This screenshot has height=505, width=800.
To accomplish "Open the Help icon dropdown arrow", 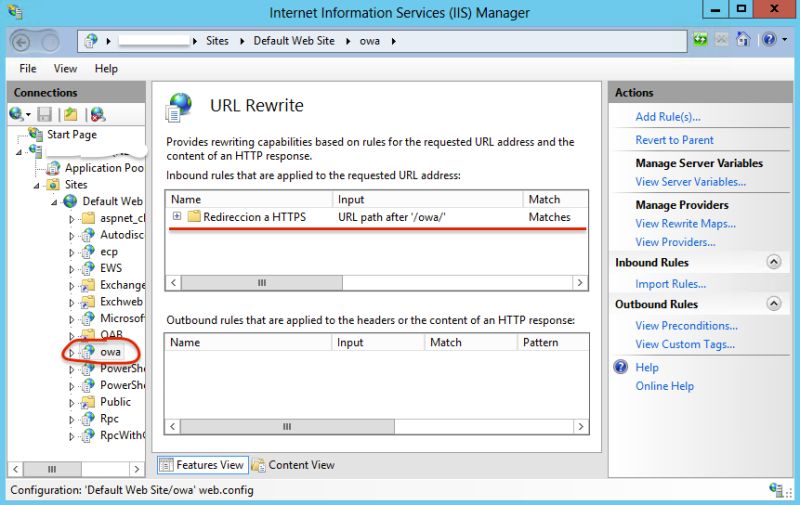I will coord(785,39).
